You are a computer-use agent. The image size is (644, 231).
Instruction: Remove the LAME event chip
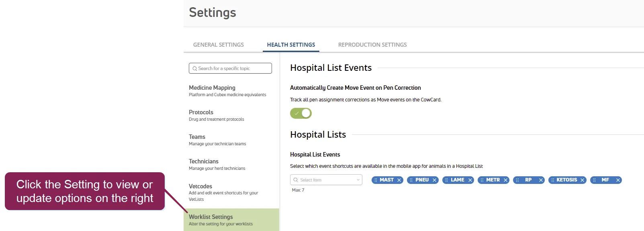470,180
